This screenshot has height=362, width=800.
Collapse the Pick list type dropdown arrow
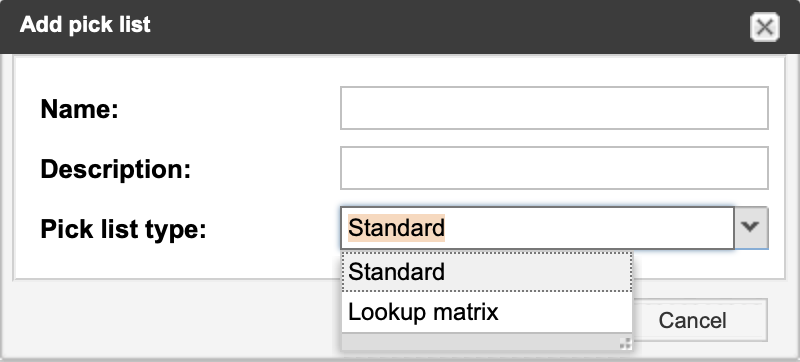751,228
